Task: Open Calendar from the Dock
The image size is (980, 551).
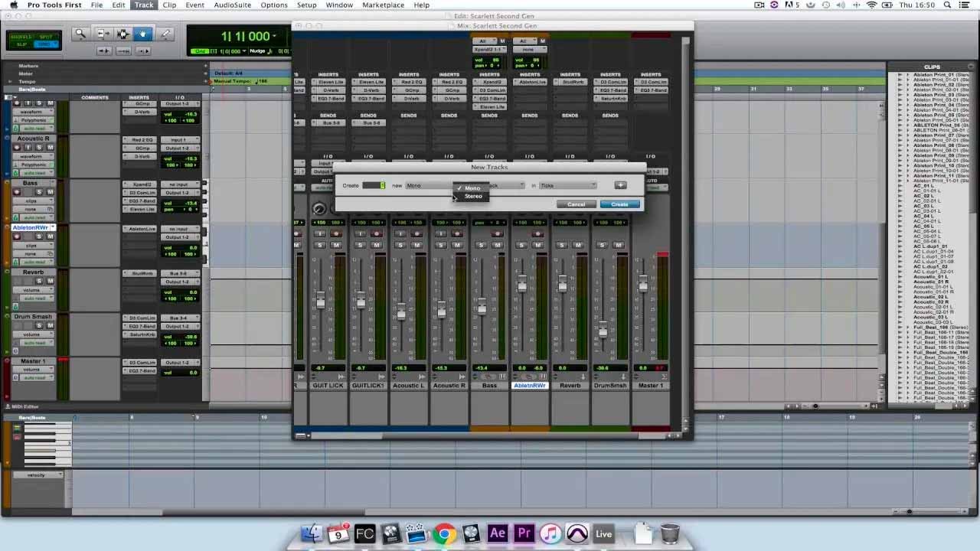Action: coord(338,533)
